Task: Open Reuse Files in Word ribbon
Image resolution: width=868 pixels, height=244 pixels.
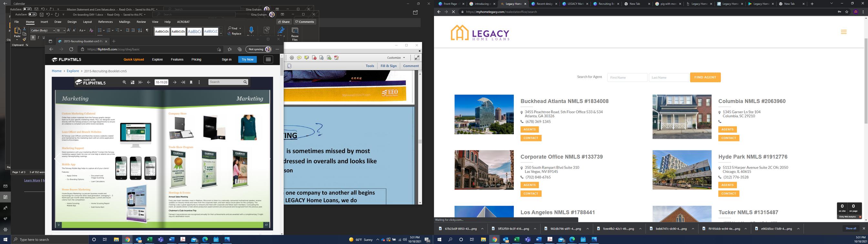Action: 295,34
